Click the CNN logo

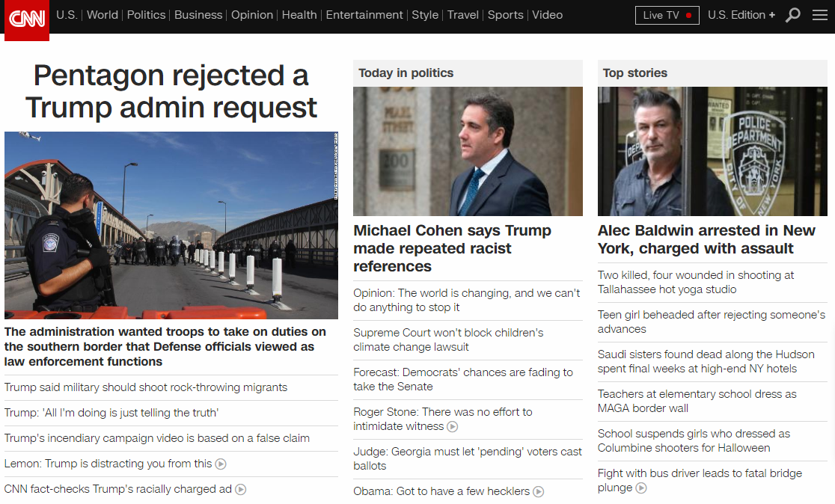[27, 20]
